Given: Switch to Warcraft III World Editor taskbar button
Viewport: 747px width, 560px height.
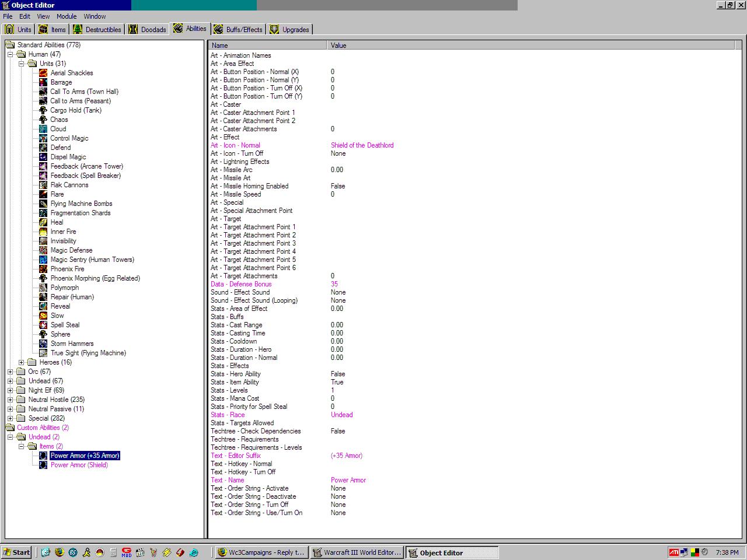Looking at the screenshot, I should pyautogui.click(x=357, y=552).
